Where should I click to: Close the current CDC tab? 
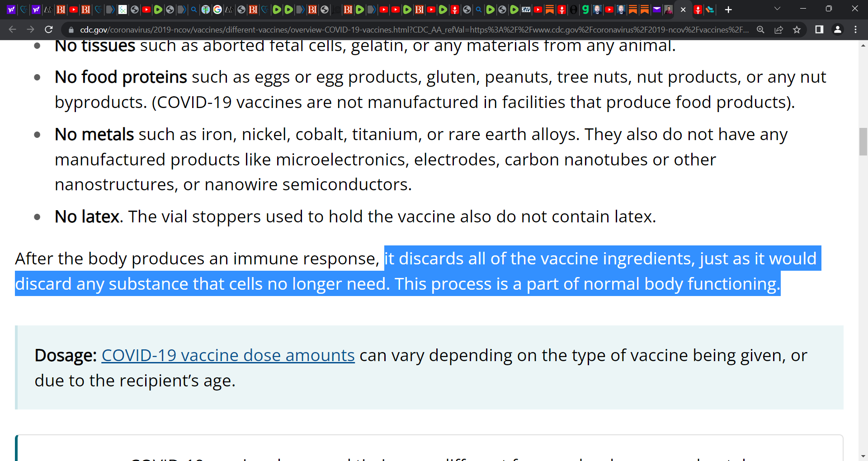[683, 9]
